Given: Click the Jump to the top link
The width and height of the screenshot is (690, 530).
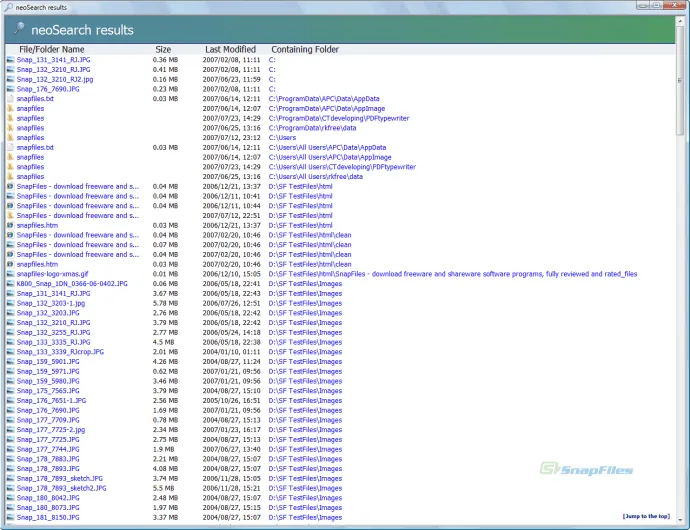Looking at the screenshot, I should (646, 516).
